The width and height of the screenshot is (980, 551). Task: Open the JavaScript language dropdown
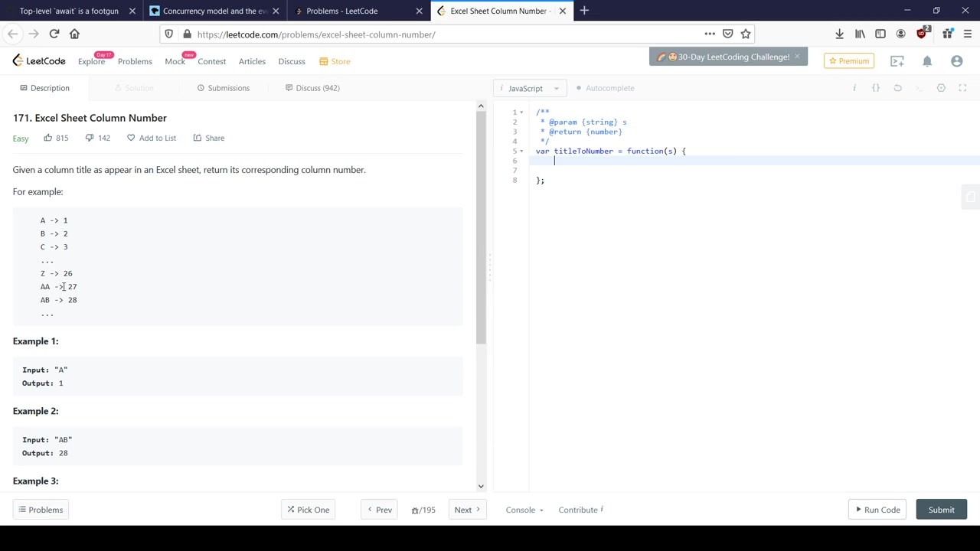click(530, 88)
